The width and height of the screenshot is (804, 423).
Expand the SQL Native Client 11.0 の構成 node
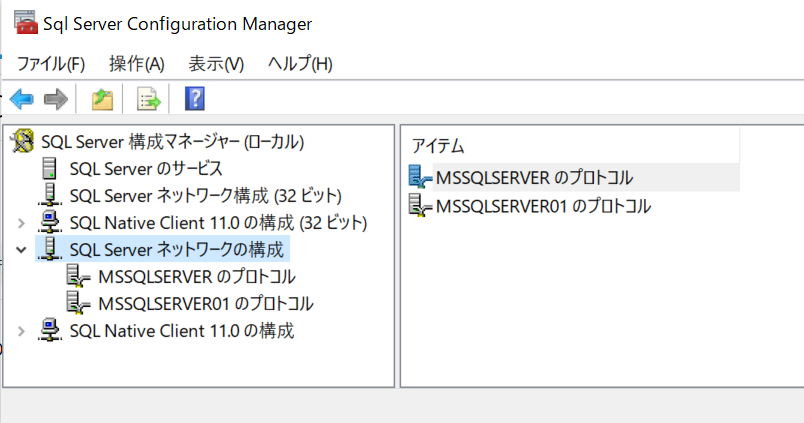21,331
